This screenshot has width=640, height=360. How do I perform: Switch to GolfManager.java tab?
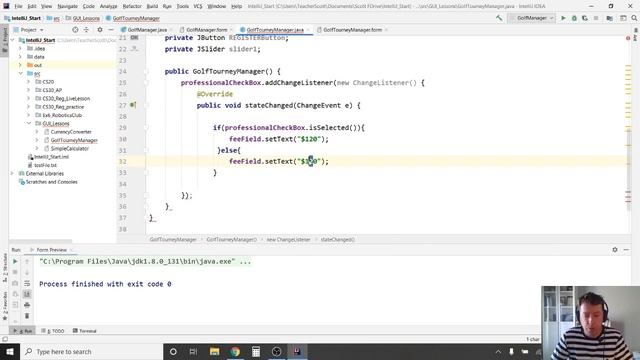pos(147,30)
